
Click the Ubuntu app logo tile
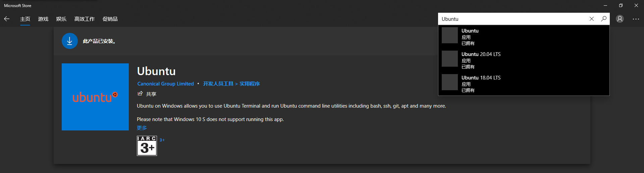coord(95,97)
